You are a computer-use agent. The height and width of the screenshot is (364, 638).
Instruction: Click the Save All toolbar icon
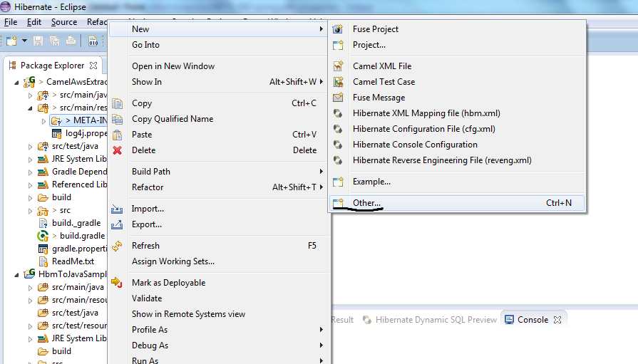54,41
